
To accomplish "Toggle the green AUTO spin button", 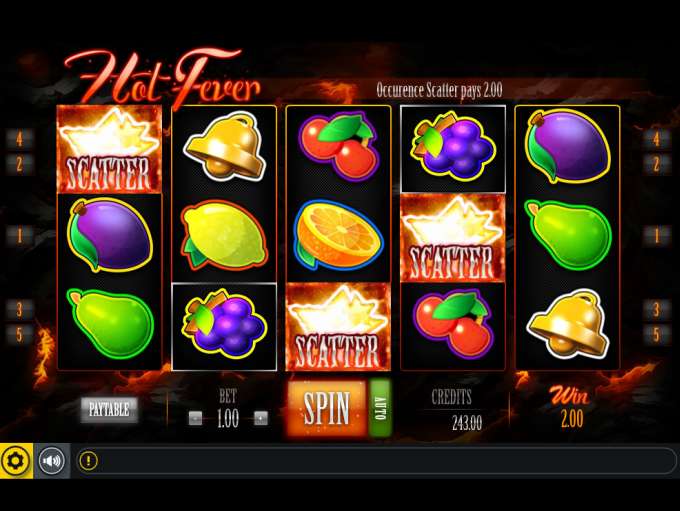I will click(x=380, y=408).
